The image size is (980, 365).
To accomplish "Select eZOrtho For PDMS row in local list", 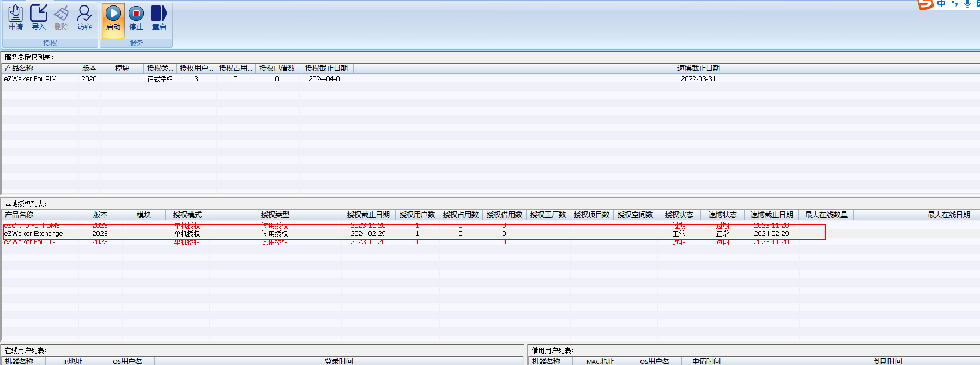I will tap(491, 226).
